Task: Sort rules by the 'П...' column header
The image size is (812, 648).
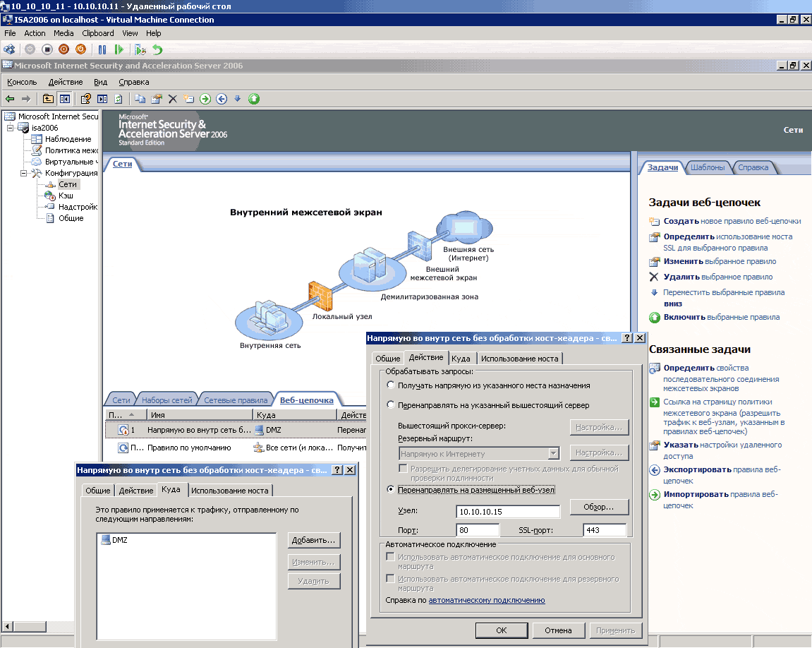Action: (x=126, y=415)
